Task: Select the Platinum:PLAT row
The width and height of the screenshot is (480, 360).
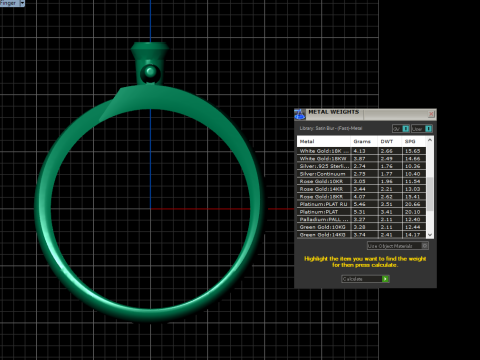Action: click(361, 212)
